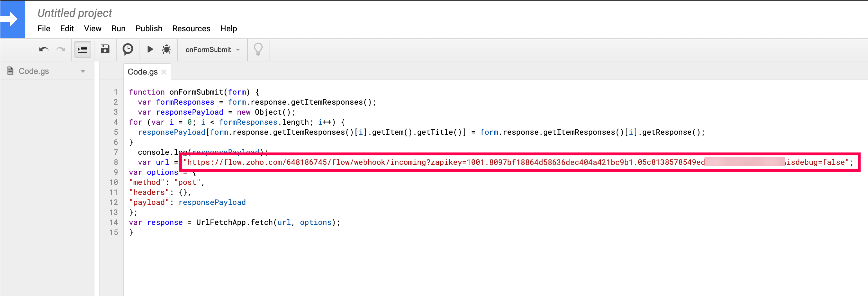Expand the Code.gs file options arrow
Screen dimensions: 868x296
[x=83, y=71]
